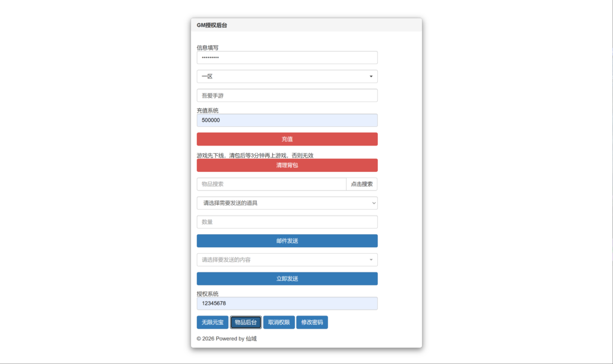
Task: Click the password input field
Action: 287,57
